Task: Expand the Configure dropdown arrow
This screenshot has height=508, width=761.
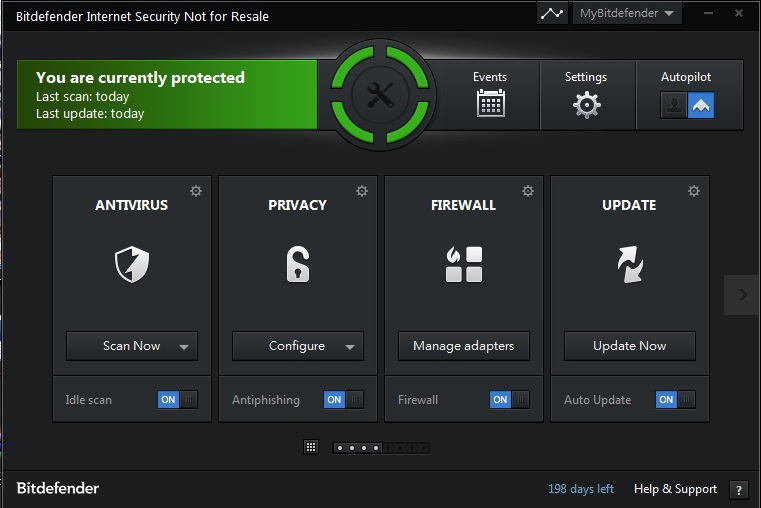Action: coord(350,347)
